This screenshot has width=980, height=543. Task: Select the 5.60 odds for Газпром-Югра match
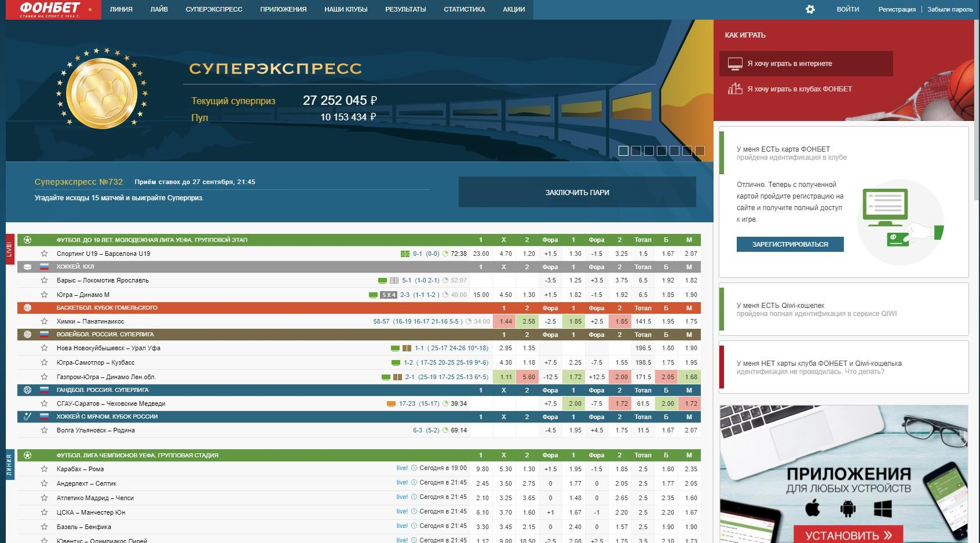coord(529,377)
